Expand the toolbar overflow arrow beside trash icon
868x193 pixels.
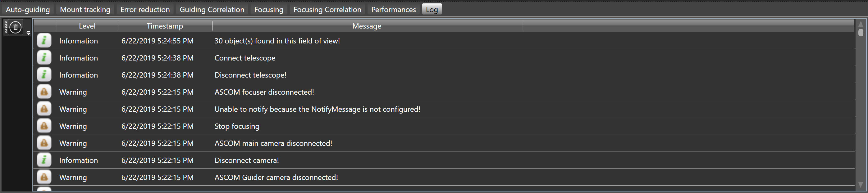(x=28, y=33)
